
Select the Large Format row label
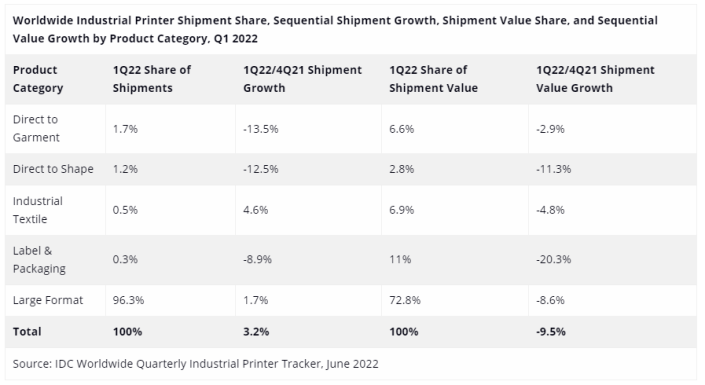48,300
